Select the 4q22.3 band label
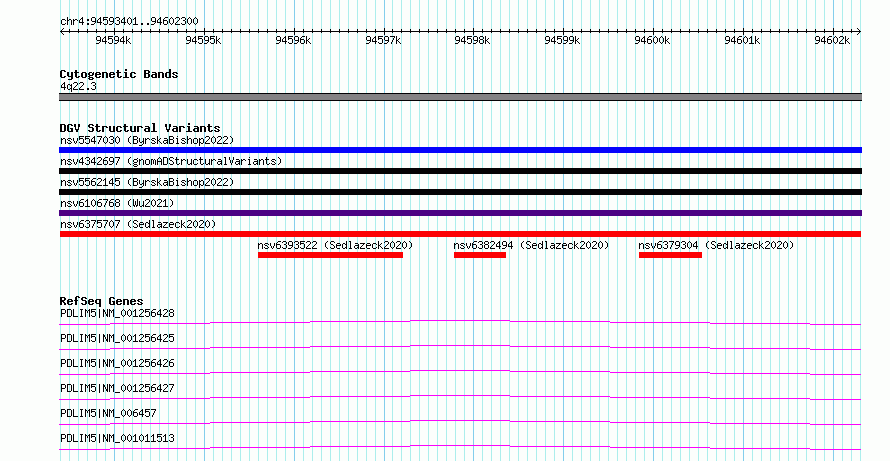This screenshot has width=890, height=461. (x=78, y=86)
